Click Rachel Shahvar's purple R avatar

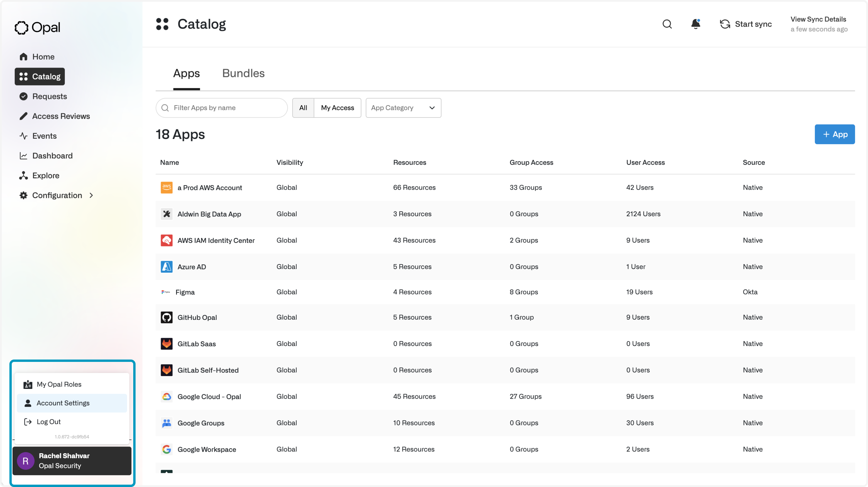pos(26,461)
